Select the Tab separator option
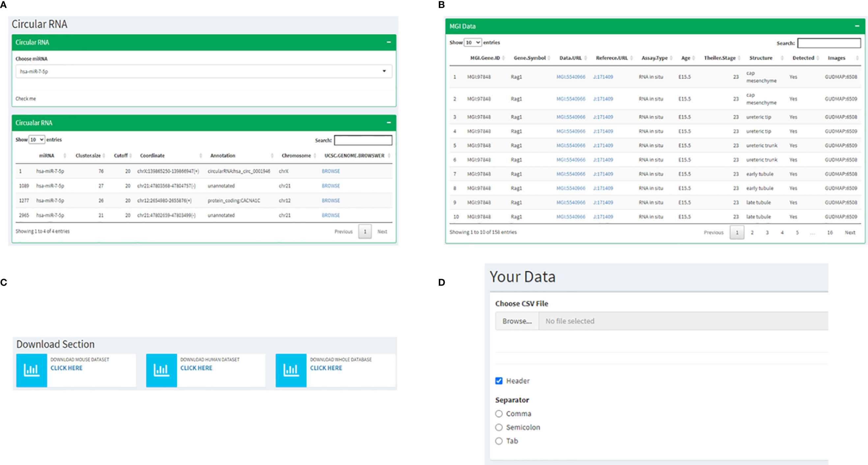The image size is (868, 465). [499, 441]
